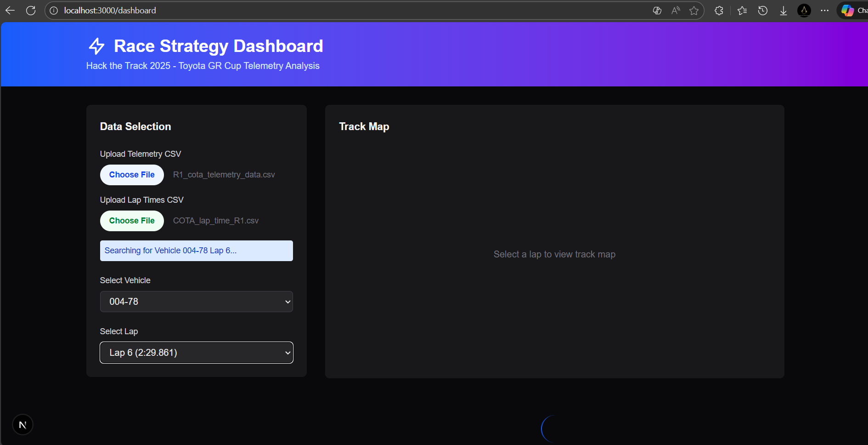Screen dimensions: 868x445
Task: Click the site information icon in address bar
Action: [54, 10]
